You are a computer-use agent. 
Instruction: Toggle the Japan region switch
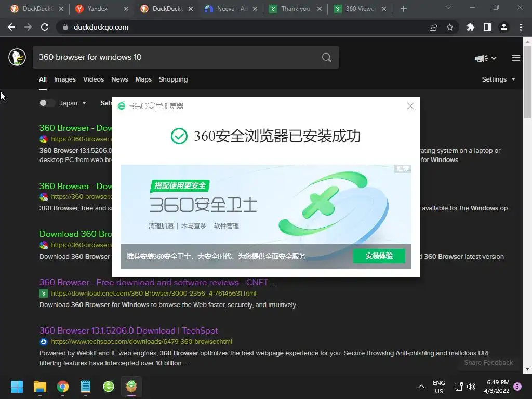(x=47, y=103)
